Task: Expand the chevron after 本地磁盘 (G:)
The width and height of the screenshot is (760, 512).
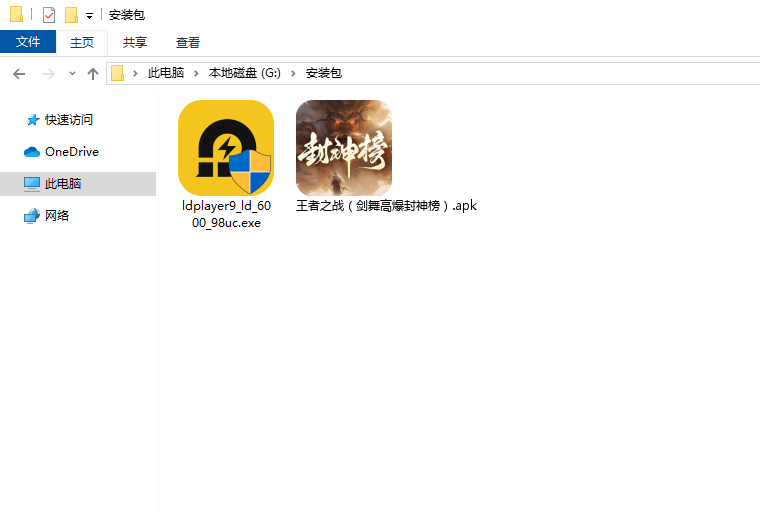Action: pyautogui.click(x=293, y=73)
